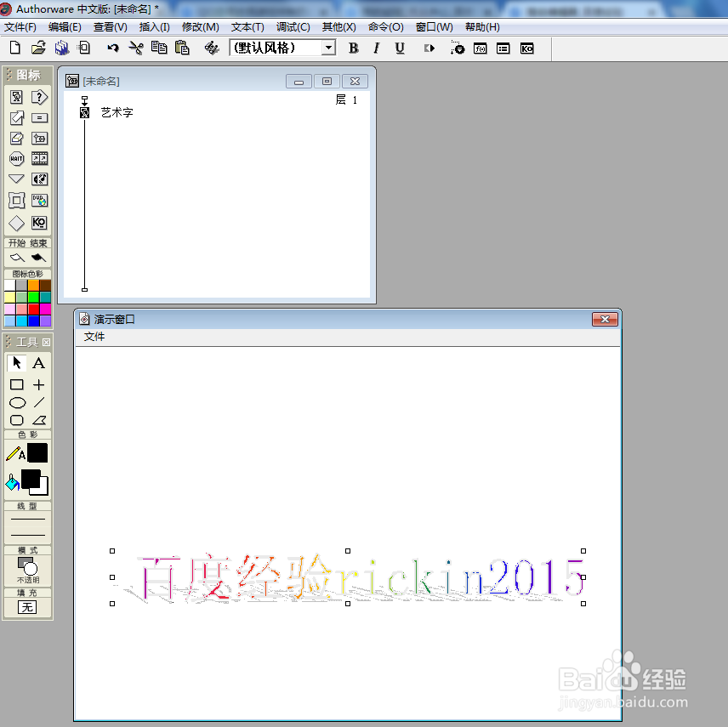Open the 窗口(W) menu
This screenshot has height=727, width=728.
point(434,27)
